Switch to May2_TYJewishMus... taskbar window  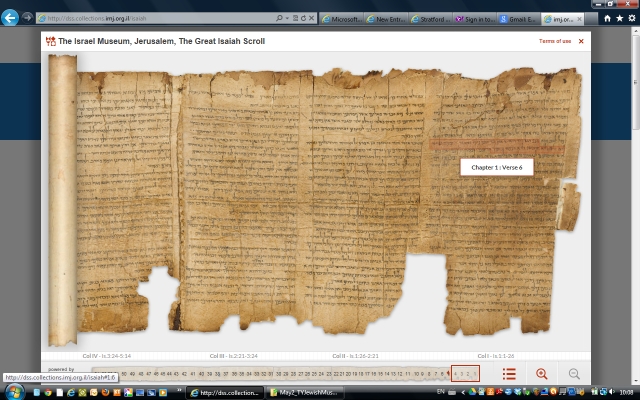pos(304,393)
